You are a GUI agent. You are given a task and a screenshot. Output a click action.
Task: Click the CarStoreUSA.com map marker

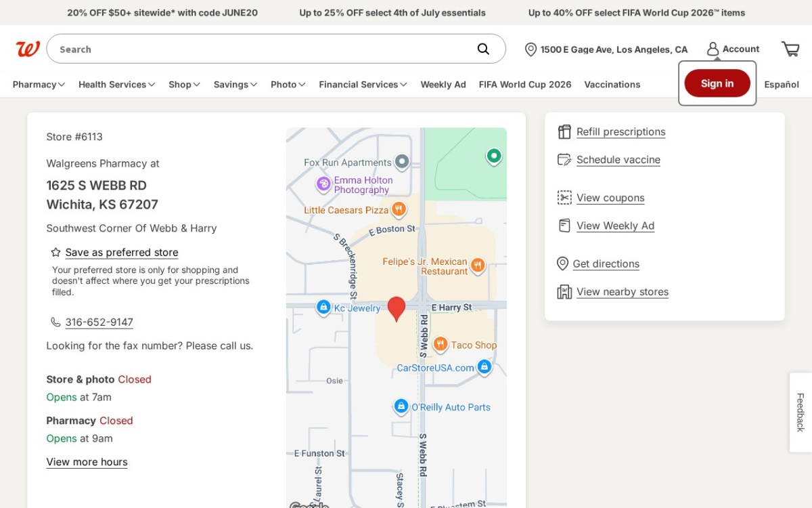[484, 367]
